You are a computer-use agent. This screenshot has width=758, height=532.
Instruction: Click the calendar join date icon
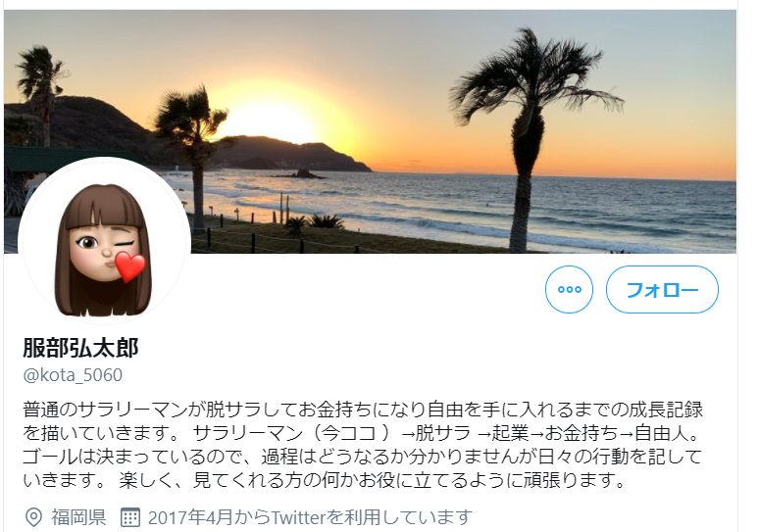129,517
